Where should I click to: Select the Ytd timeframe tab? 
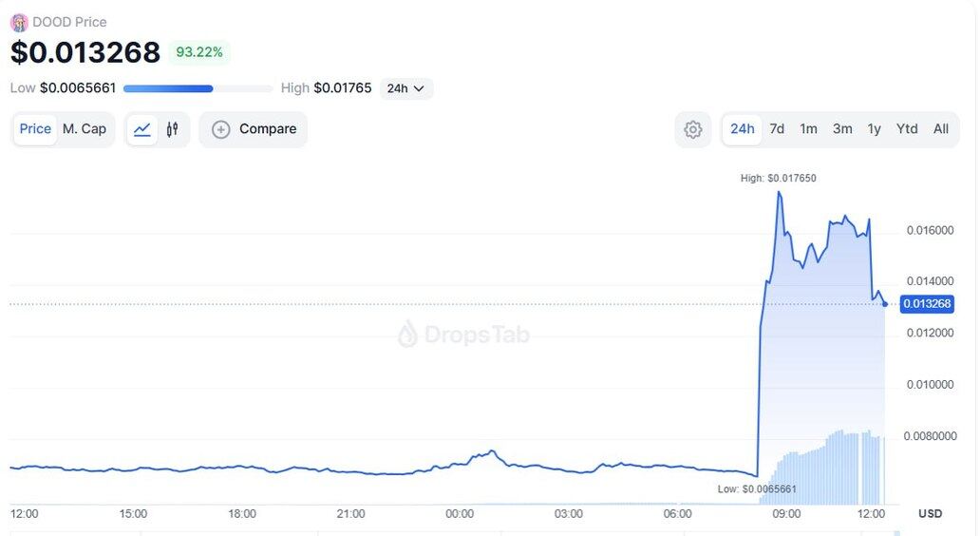[907, 129]
